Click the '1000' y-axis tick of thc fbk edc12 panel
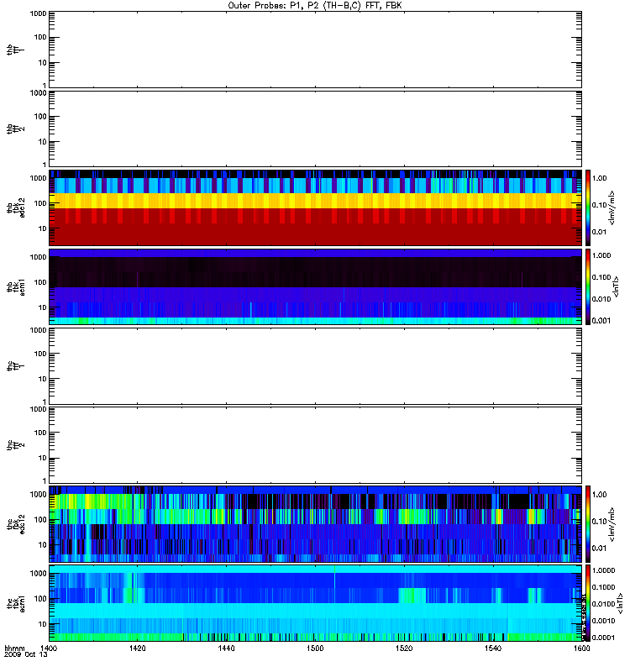This screenshot has height=672, width=630. coord(38,495)
